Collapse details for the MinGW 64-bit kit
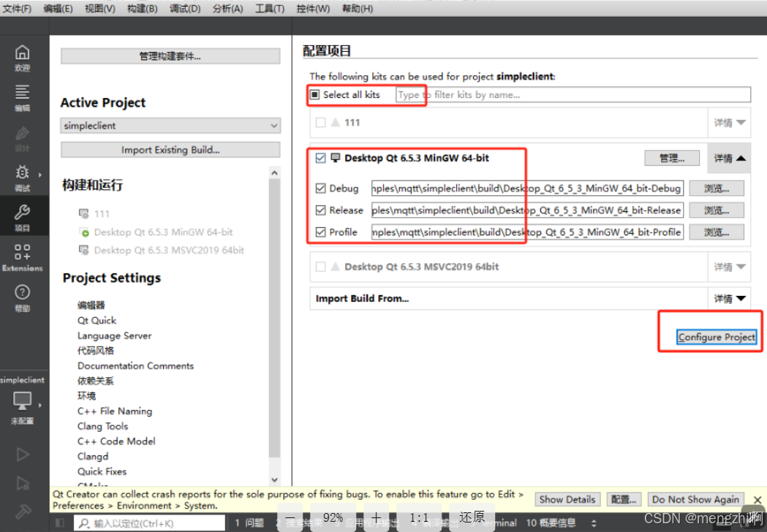The height and width of the screenshot is (532, 767). click(729, 158)
